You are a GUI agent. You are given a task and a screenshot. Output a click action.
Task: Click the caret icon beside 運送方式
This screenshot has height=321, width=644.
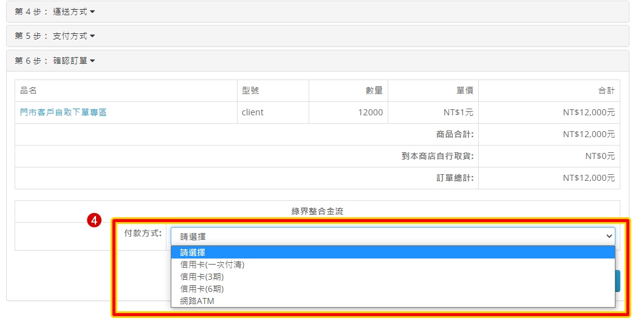[x=92, y=12]
